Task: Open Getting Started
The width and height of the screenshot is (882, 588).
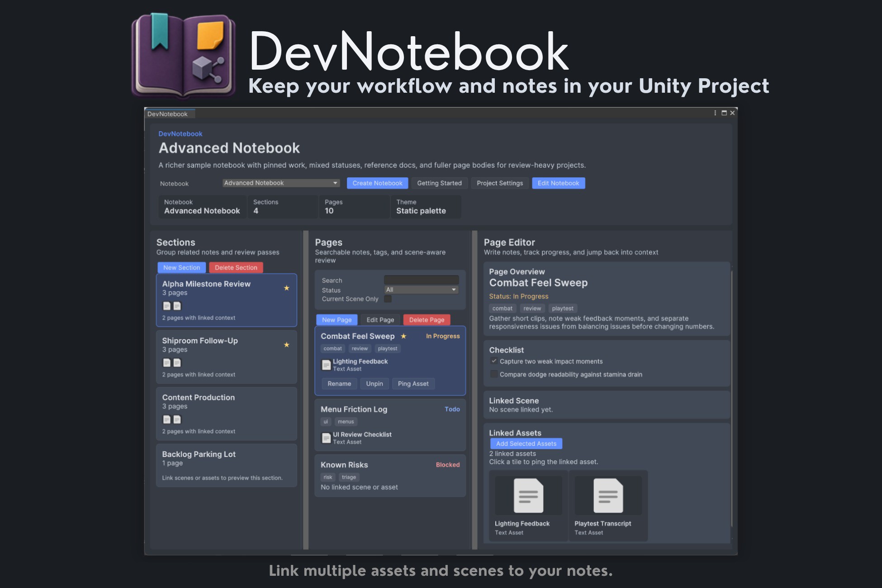Action: pos(440,183)
